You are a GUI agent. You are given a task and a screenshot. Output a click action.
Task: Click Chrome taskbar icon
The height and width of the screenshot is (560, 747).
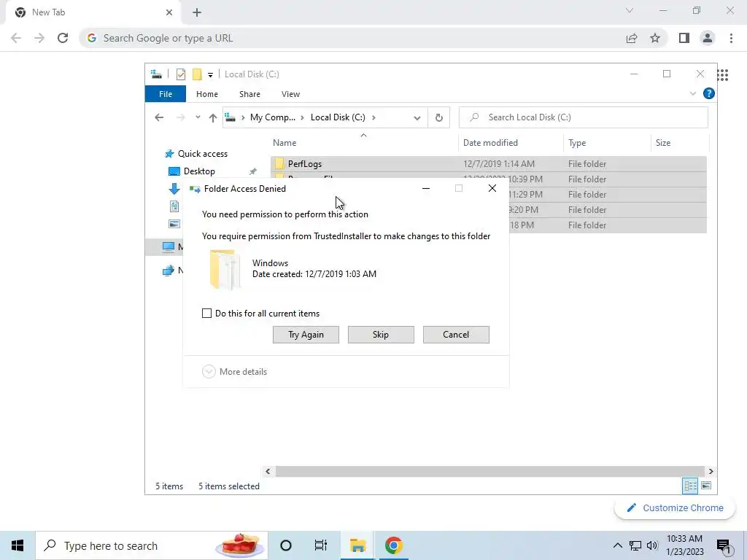pos(393,545)
